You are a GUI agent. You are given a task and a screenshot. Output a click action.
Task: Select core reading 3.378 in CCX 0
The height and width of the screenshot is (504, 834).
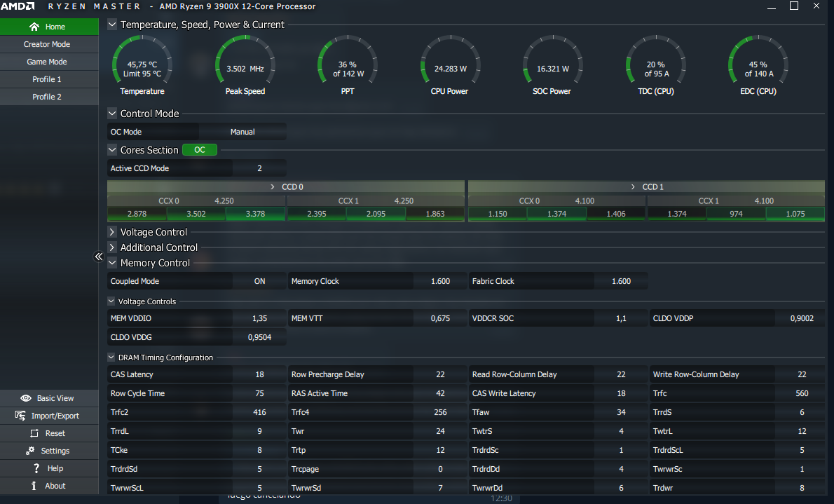pyautogui.click(x=255, y=214)
